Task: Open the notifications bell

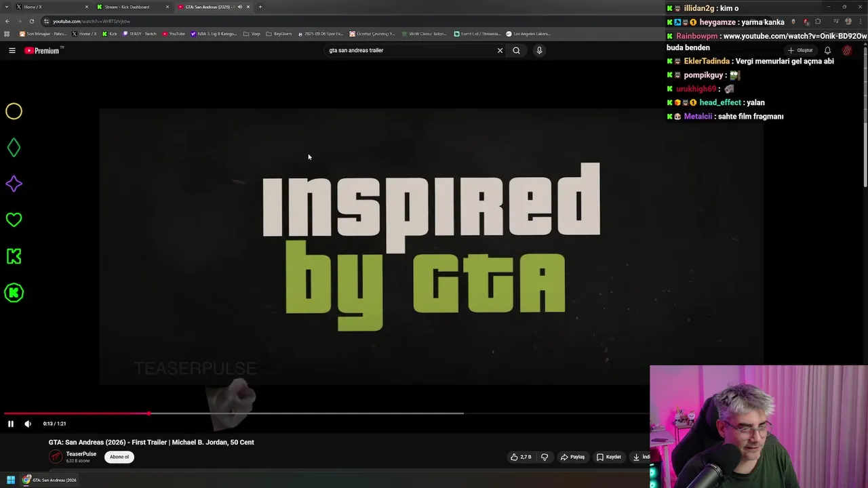Action: coord(827,50)
